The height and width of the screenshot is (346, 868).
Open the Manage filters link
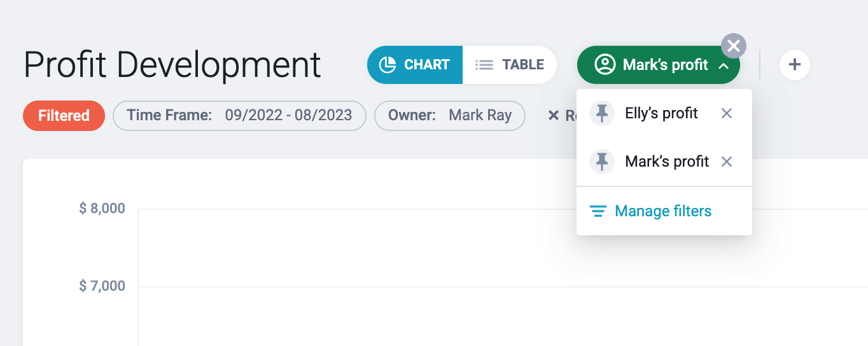point(663,211)
